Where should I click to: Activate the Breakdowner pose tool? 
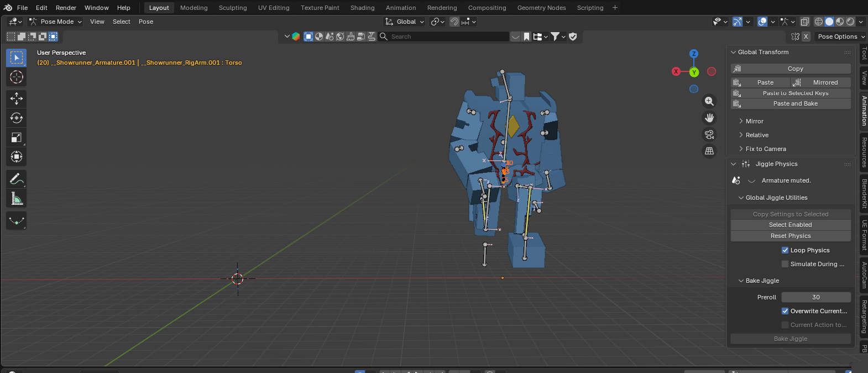coord(17,220)
